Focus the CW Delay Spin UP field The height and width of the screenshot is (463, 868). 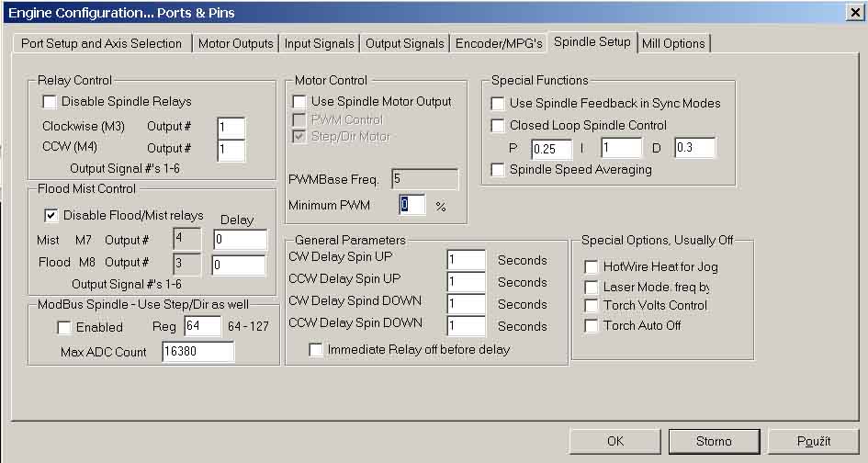point(466,261)
